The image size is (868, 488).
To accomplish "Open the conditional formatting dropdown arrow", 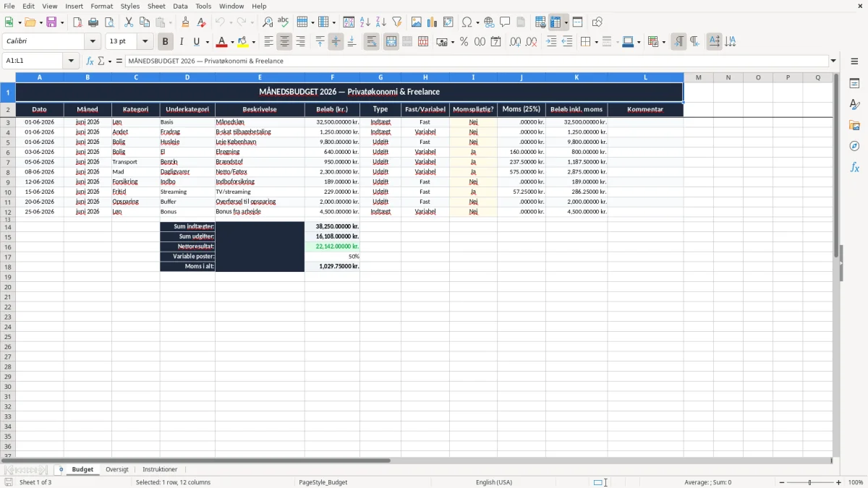I will [663, 42].
